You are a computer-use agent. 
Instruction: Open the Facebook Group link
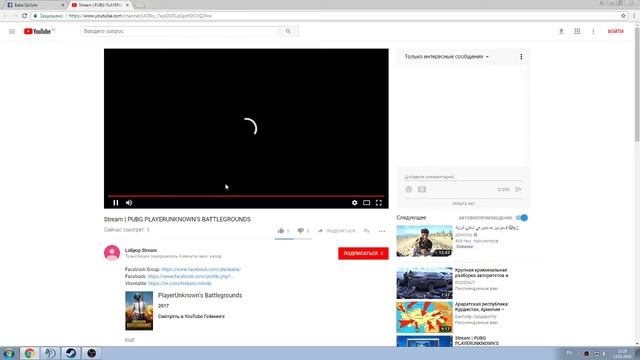tap(201, 269)
